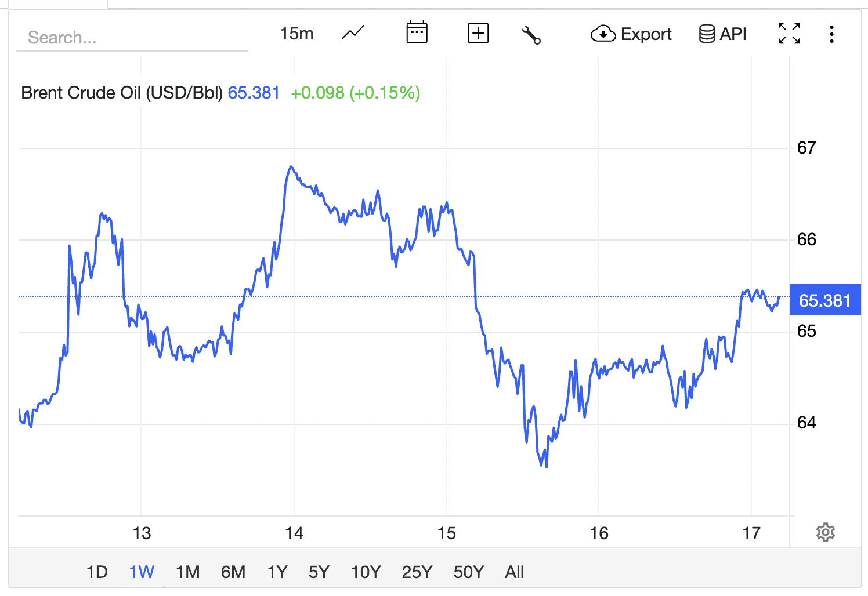Select the 25Y time range
Screen dimensions: 868x596
click(x=417, y=572)
